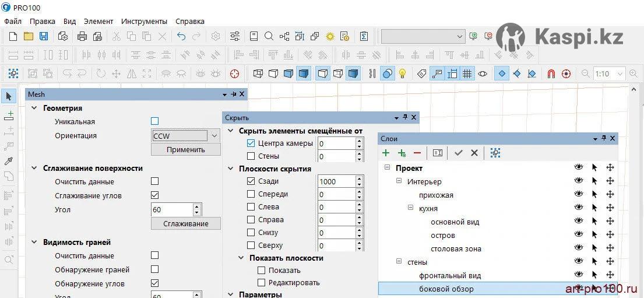Open the Элемент menu
The image size is (644, 298).
98,21
